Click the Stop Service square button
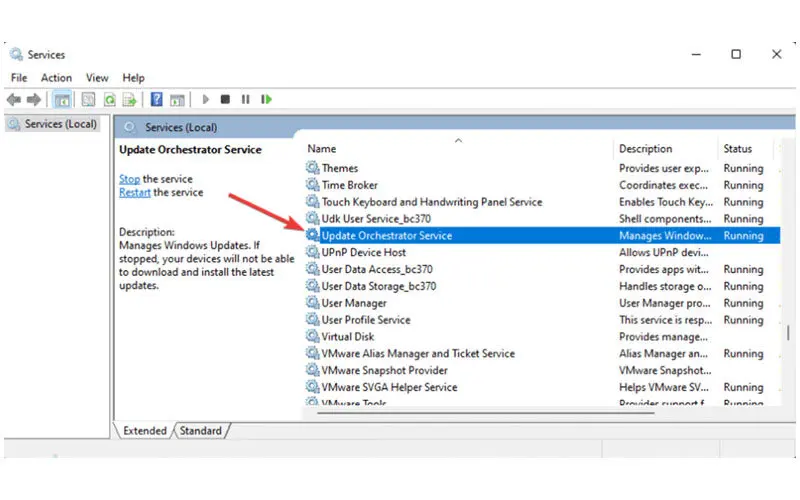Viewport: 800px width, 500px height. pos(225,99)
